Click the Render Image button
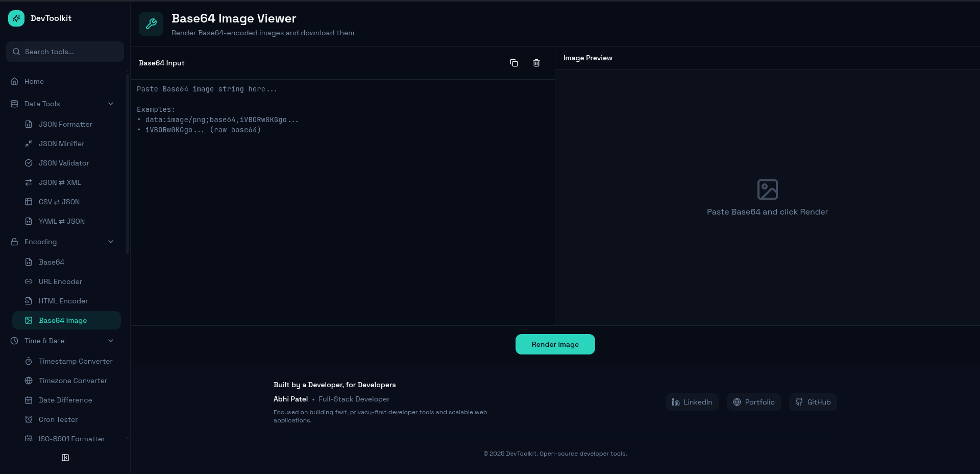Image resolution: width=980 pixels, height=474 pixels. pos(555,344)
